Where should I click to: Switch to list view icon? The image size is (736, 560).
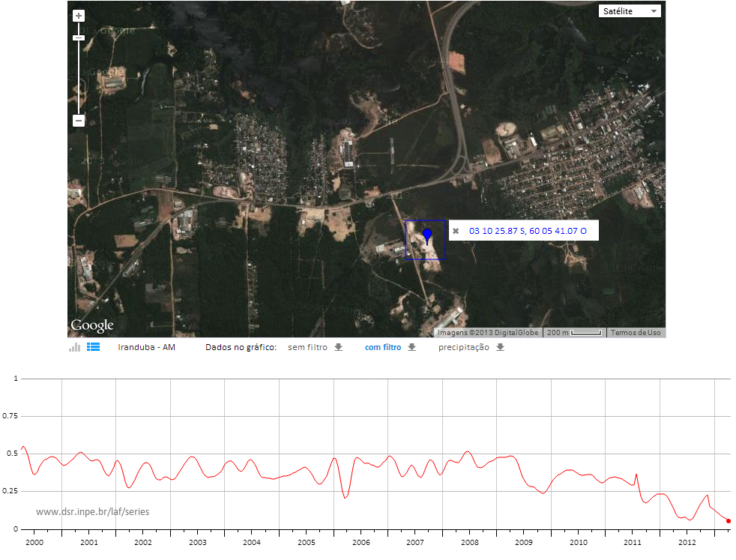coord(94,347)
